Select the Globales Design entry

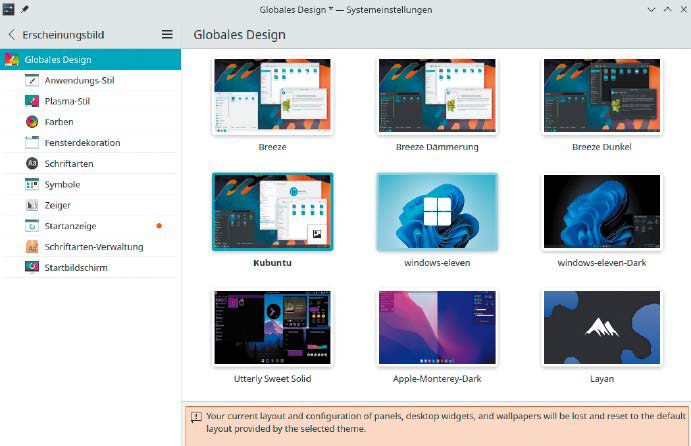coord(90,59)
